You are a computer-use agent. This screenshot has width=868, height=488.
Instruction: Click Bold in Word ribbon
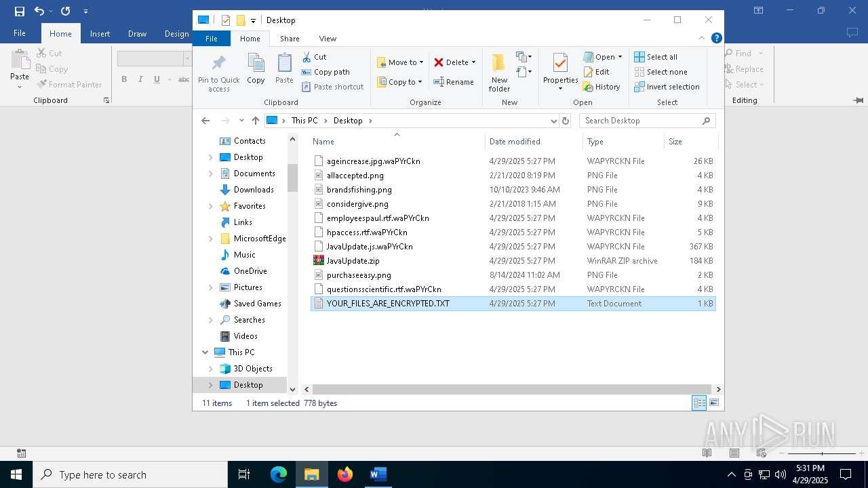pos(124,79)
